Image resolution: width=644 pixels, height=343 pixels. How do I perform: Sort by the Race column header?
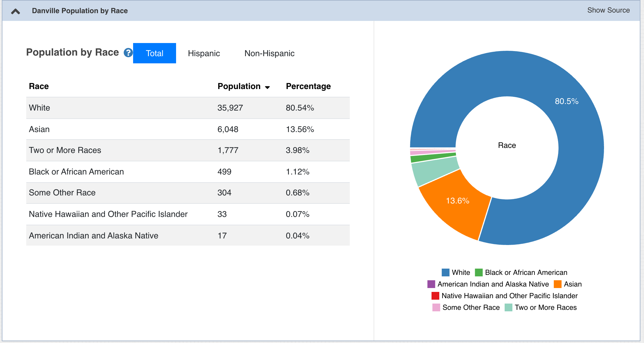[x=39, y=86]
